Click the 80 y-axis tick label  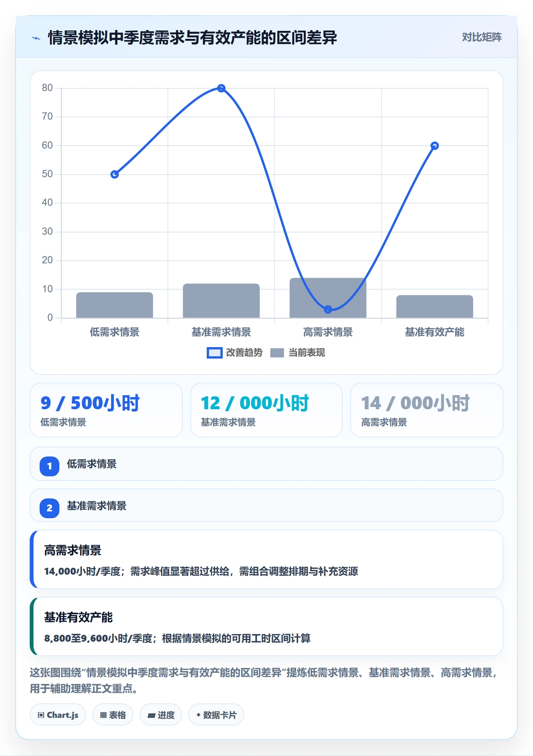pos(47,88)
